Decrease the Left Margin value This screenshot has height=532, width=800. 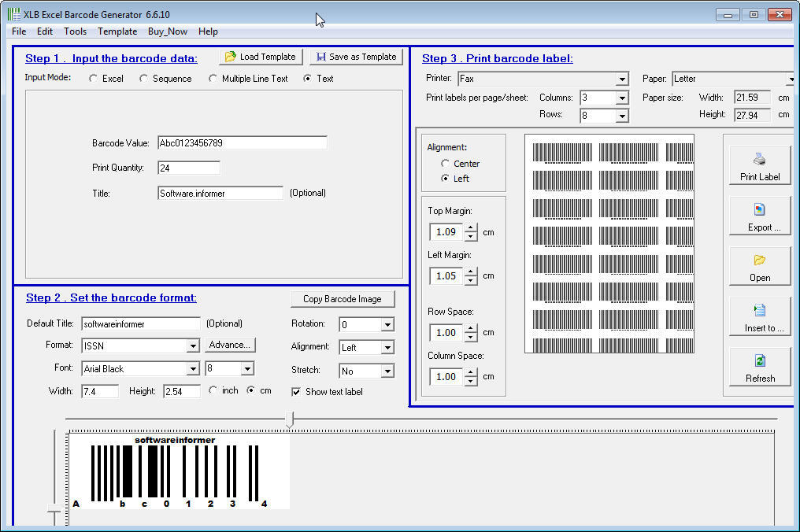pos(472,280)
